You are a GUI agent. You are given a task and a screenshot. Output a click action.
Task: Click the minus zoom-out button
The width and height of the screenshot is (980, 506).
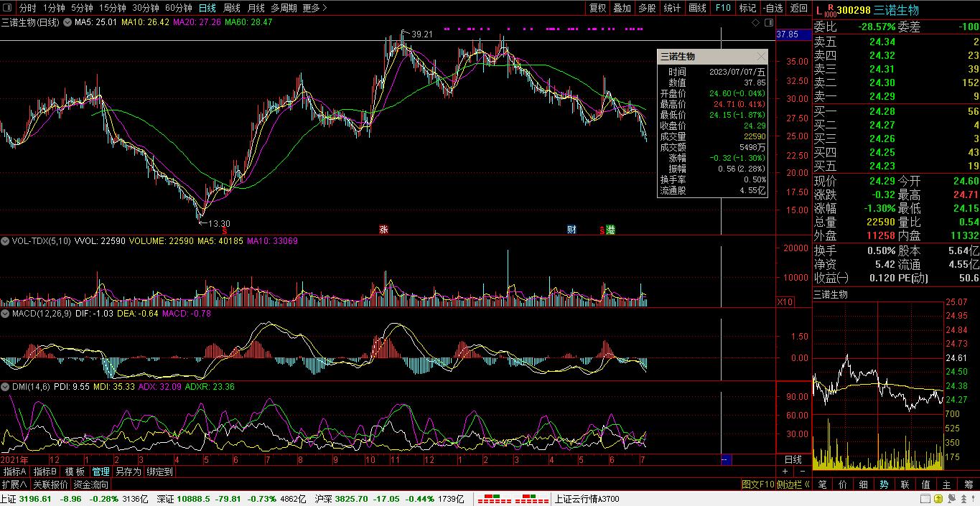[801, 472]
